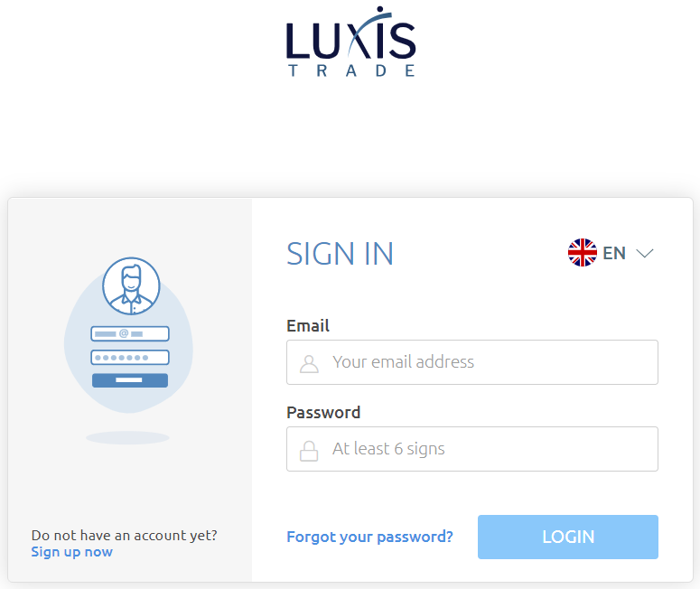Click the Luxis Trade logo

(x=350, y=42)
